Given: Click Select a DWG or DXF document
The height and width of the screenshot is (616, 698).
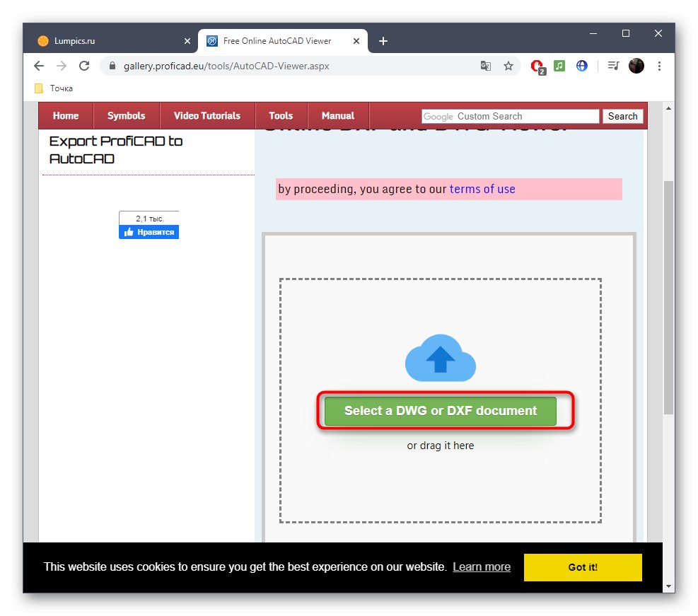Looking at the screenshot, I should [x=441, y=411].
